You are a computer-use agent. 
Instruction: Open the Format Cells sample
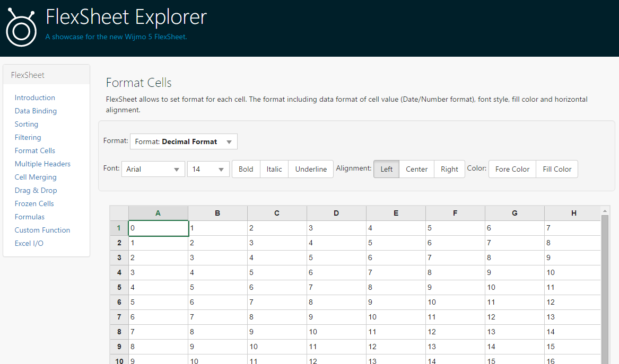[x=34, y=150]
